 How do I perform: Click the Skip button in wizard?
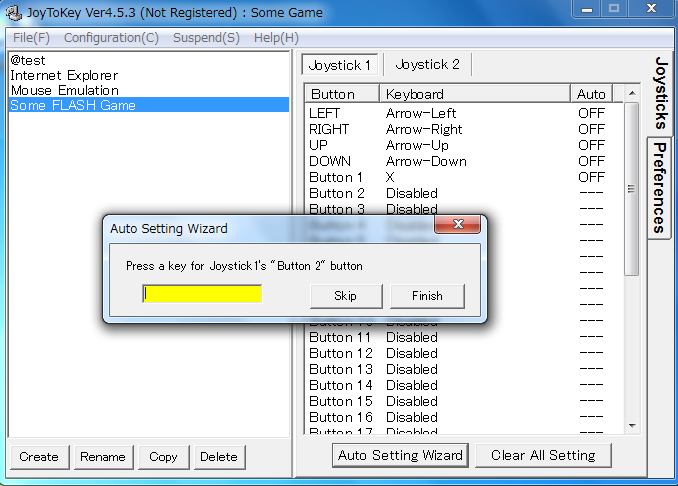[345, 296]
